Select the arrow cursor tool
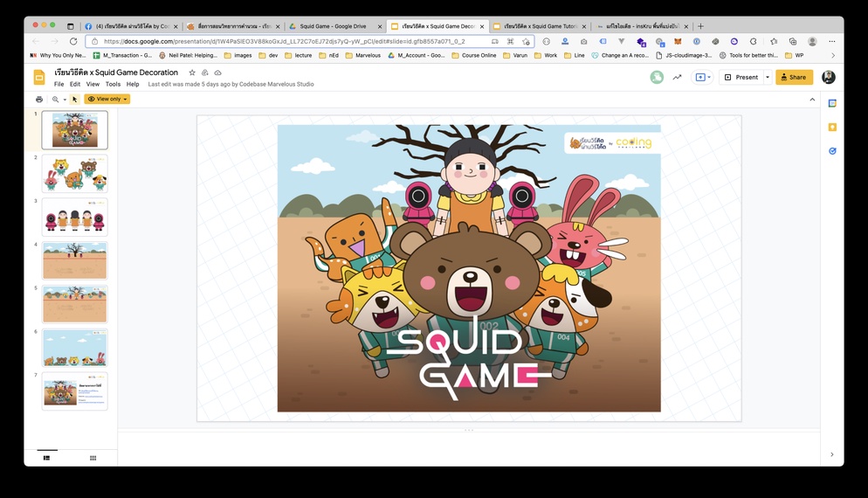This screenshot has width=868, height=498. click(x=75, y=99)
